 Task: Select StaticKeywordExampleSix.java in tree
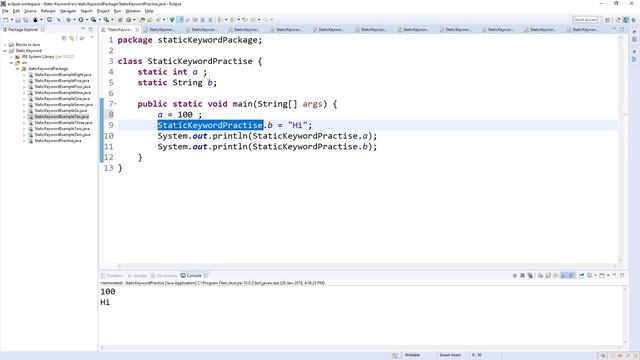61,111
